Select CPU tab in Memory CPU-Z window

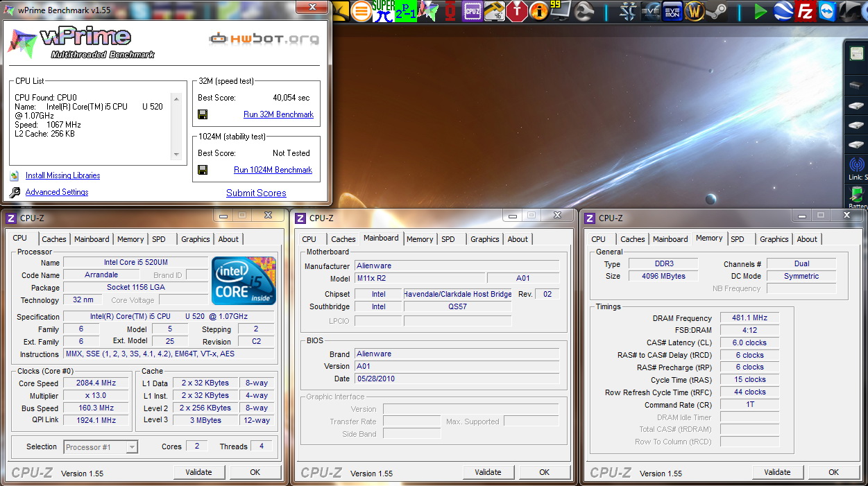(599, 239)
